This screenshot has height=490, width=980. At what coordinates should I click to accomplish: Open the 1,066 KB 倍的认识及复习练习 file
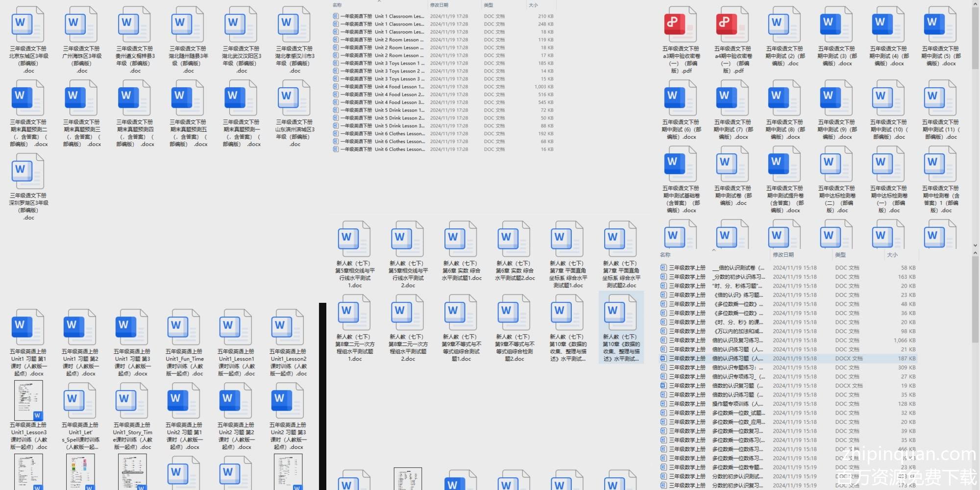click(x=784, y=340)
